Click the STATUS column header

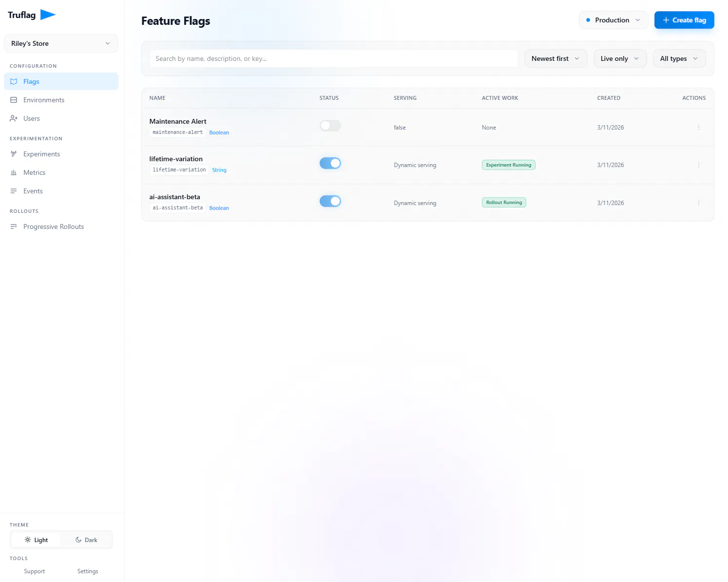(329, 98)
